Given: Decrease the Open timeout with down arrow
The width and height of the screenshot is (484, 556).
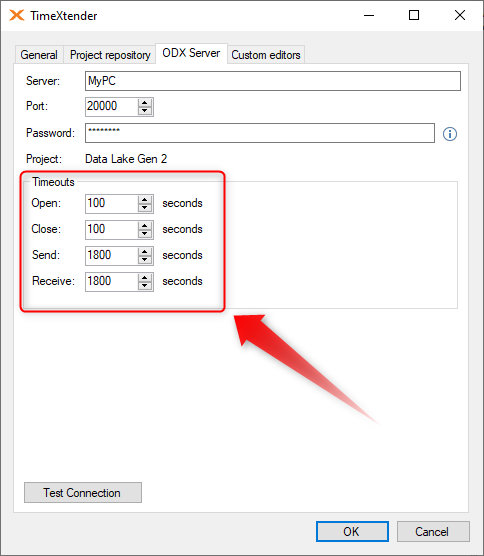Looking at the screenshot, I should tap(145, 208).
